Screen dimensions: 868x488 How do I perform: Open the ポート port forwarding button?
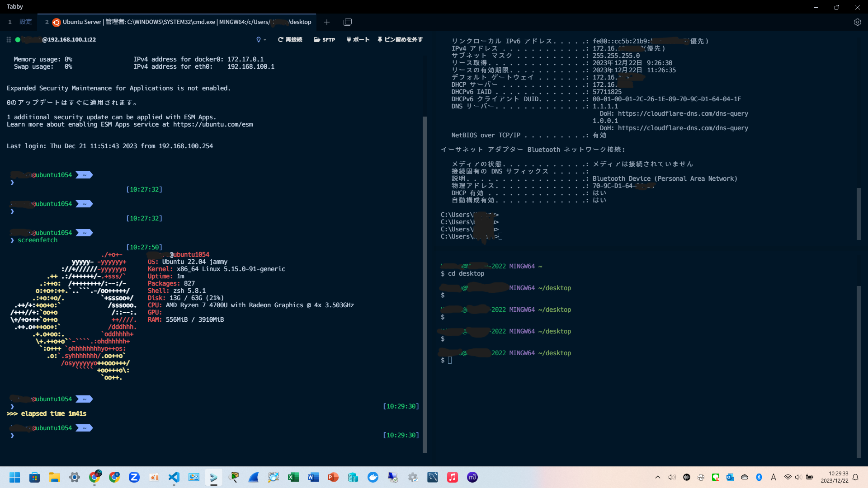(358, 40)
